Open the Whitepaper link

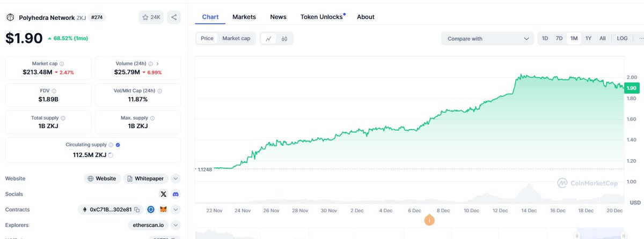click(x=146, y=178)
